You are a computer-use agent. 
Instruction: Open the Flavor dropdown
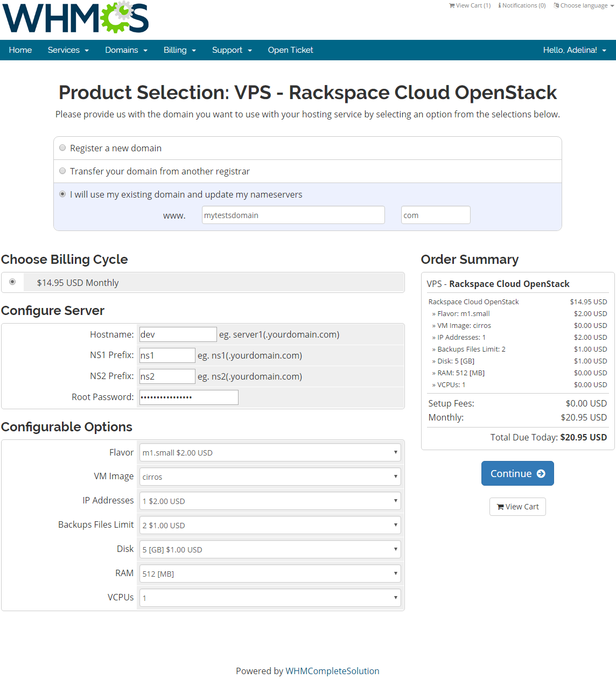click(270, 452)
